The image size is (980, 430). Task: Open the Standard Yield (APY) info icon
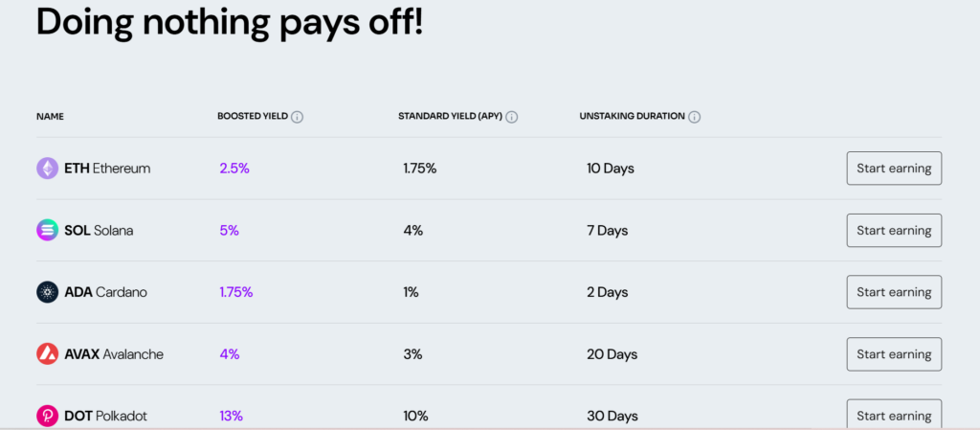(512, 117)
